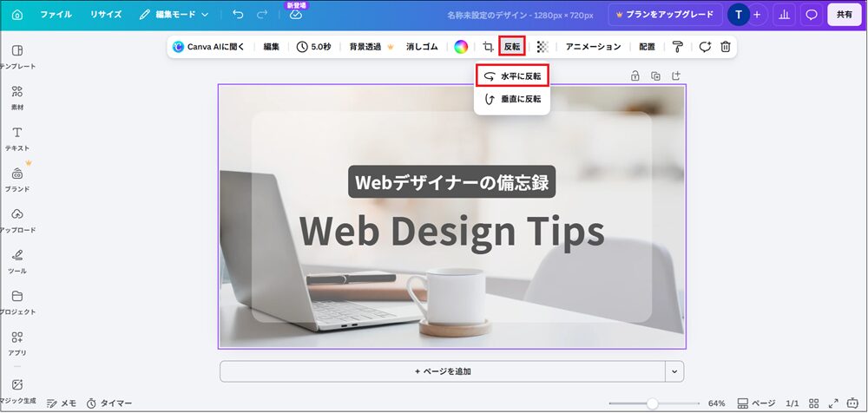
Task: Click 編集 in the image toolbar
Action: 271,47
